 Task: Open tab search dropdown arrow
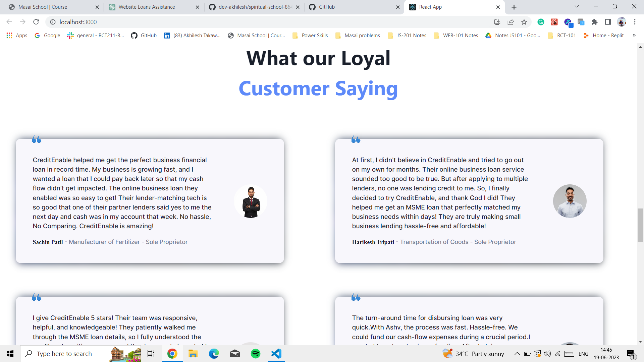click(x=577, y=6)
